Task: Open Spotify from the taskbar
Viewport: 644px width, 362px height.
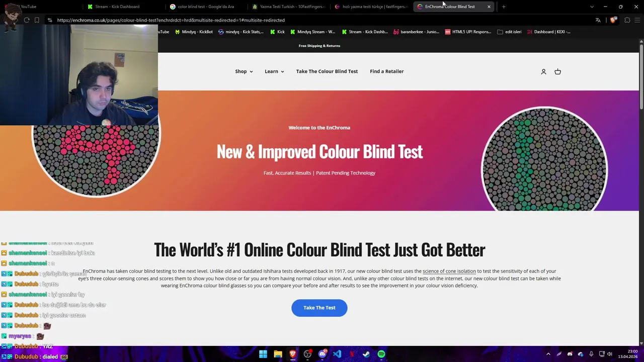Action: 381,354
